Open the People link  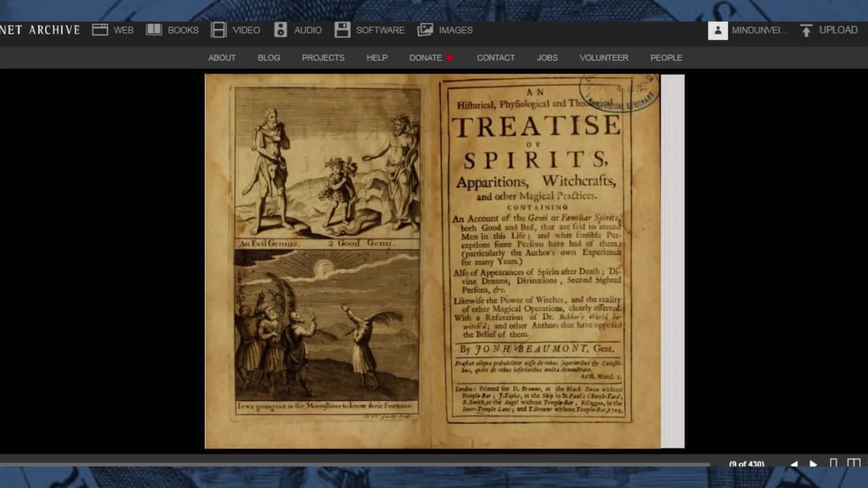[666, 58]
